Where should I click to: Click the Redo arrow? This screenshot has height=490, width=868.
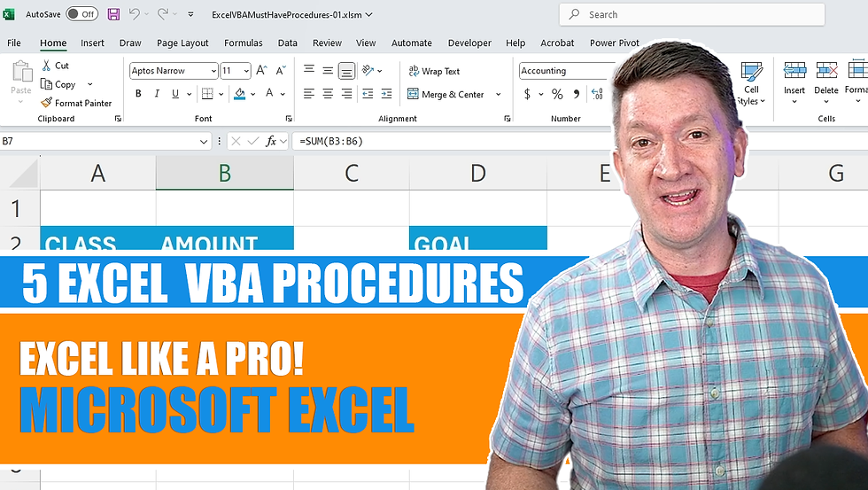tap(162, 14)
